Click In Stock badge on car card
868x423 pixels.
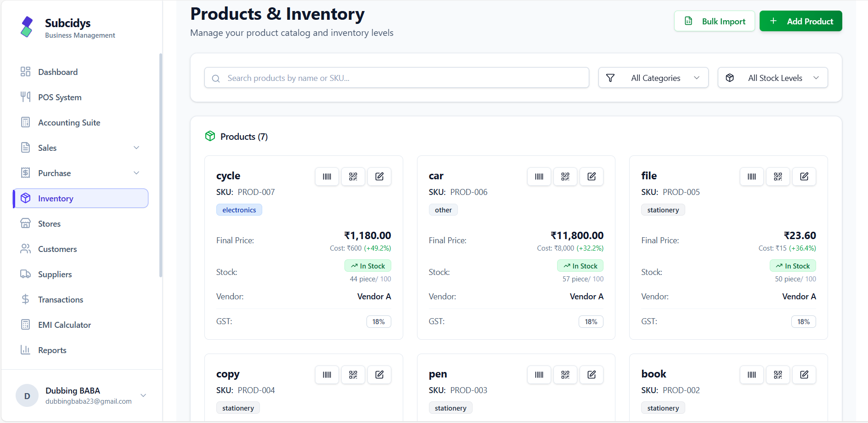(580, 266)
